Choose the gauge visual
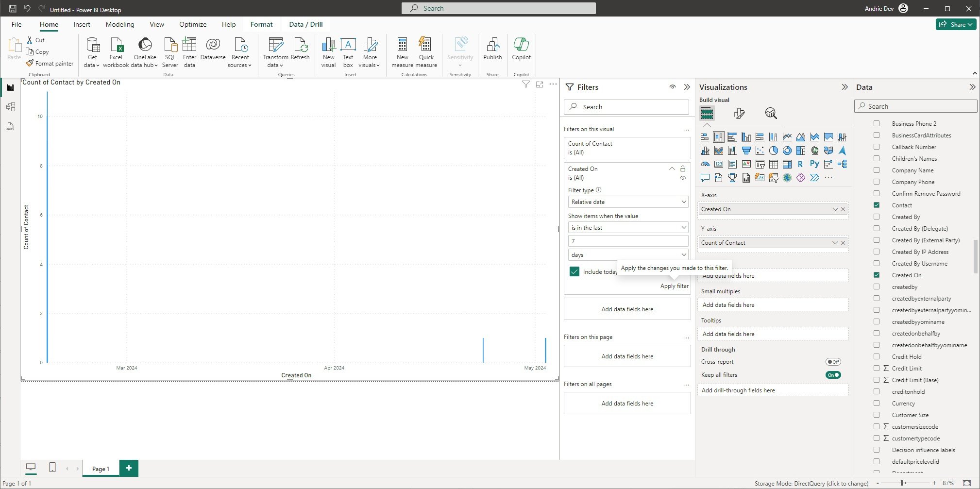 (705, 164)
